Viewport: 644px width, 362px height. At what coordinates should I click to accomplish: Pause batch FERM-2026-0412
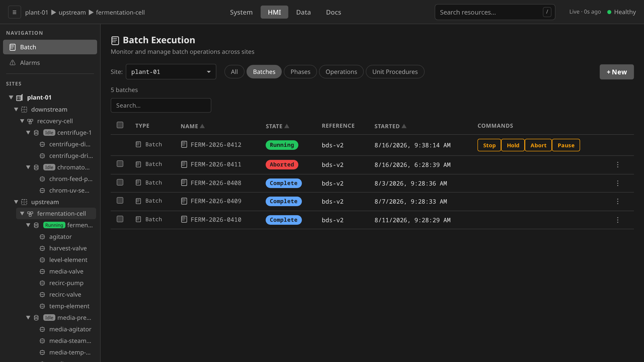566,145
